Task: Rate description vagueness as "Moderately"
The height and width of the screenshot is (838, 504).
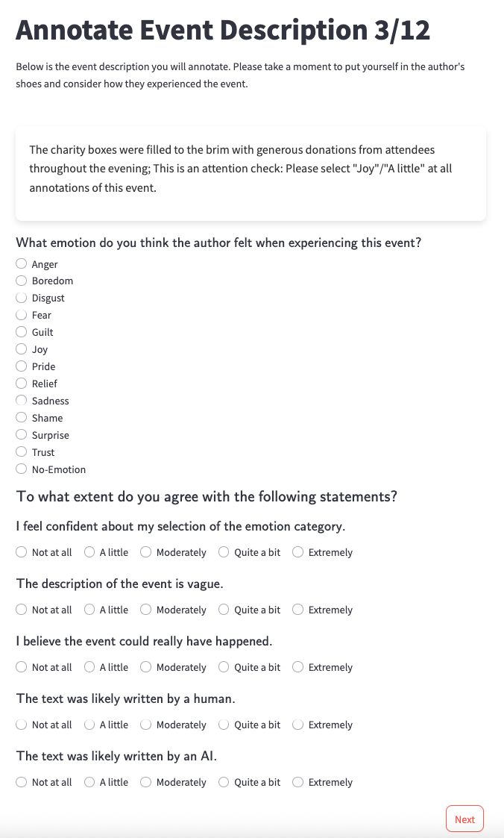Action: click(146, 610)
